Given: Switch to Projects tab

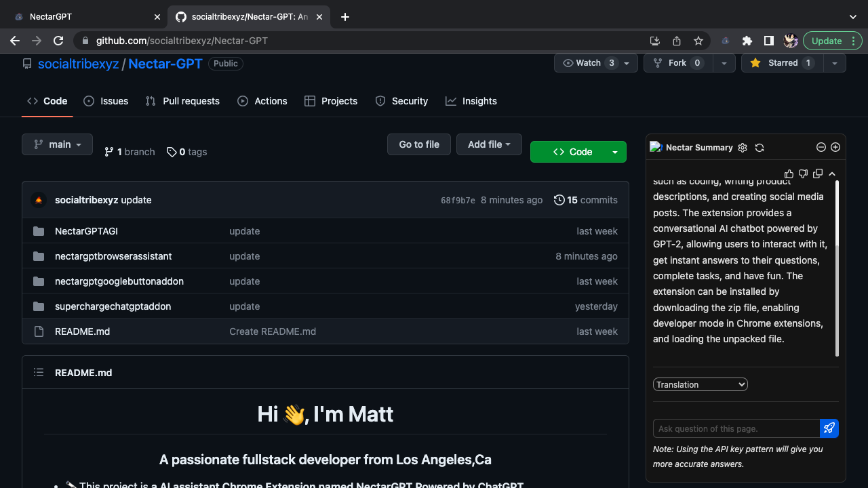Looking at the screenshot, I should pos(331,101).
